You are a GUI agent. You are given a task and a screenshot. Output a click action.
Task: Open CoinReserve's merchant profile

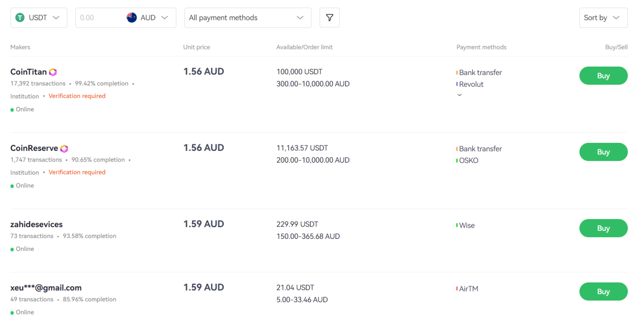[34, 148]
